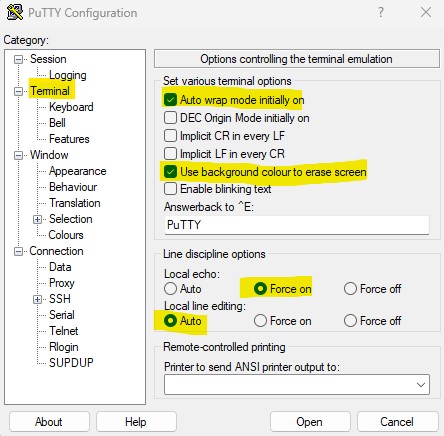Click the PuTTY icon in title bar

coord(15,12)
